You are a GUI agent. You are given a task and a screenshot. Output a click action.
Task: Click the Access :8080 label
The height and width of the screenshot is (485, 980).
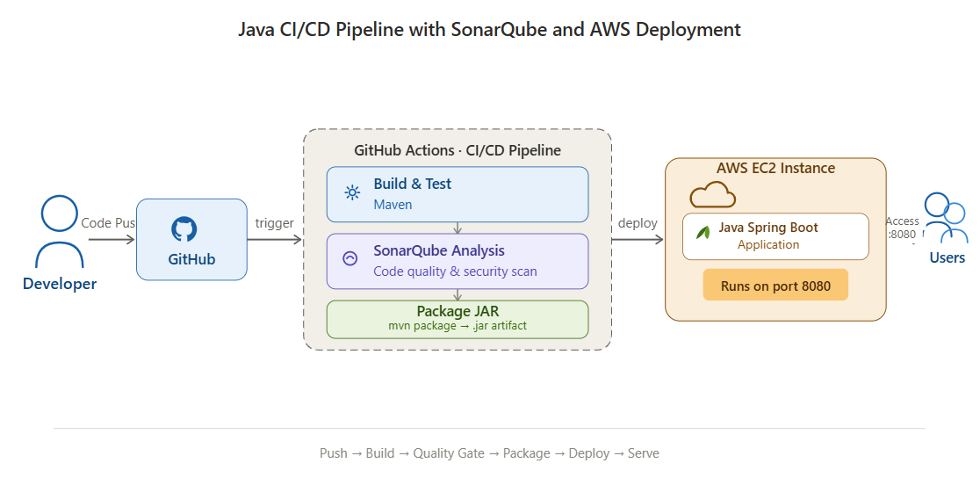point(903,228)
